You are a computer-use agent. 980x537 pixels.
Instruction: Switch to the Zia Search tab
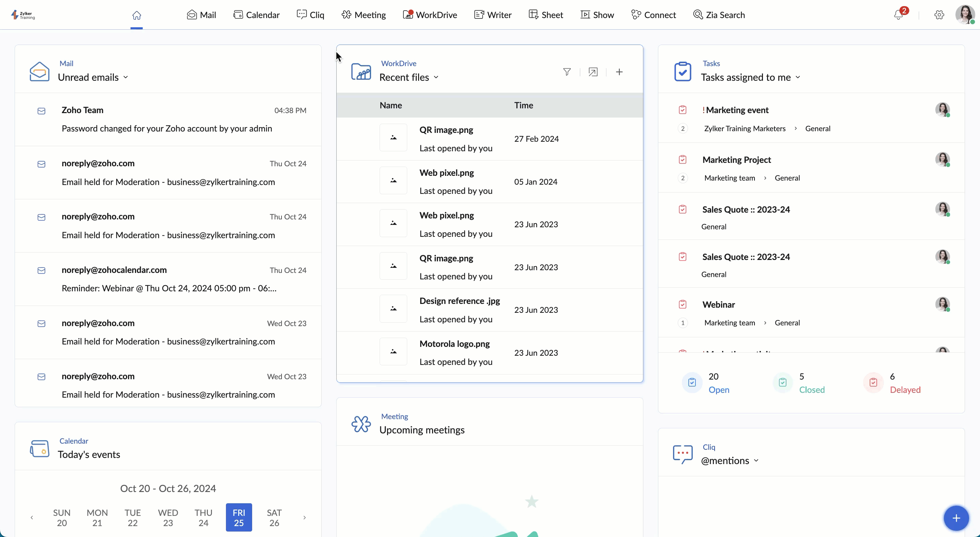(x=719, y=15)
